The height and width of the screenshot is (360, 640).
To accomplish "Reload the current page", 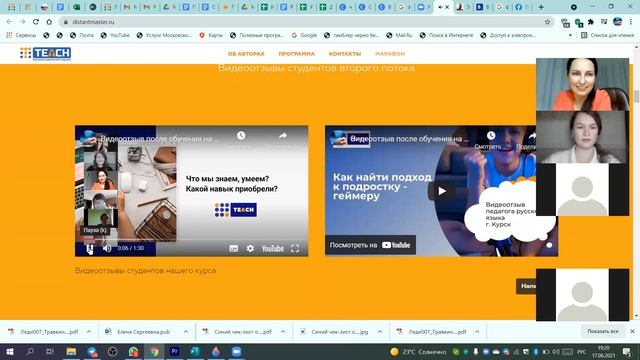I will [x=36, y=22].
